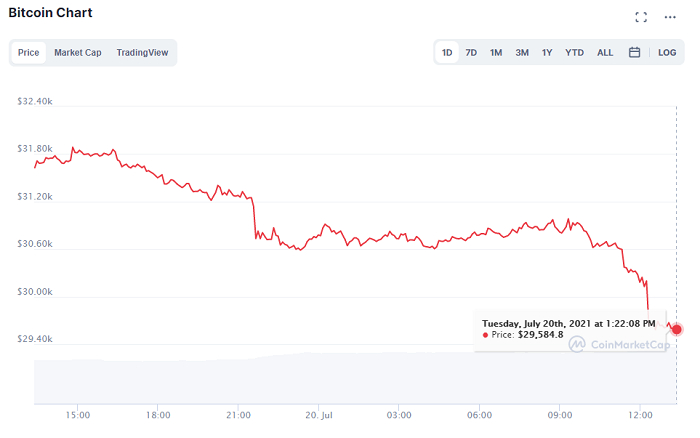Switch to the Market Cap tab

tap(78, 52)
